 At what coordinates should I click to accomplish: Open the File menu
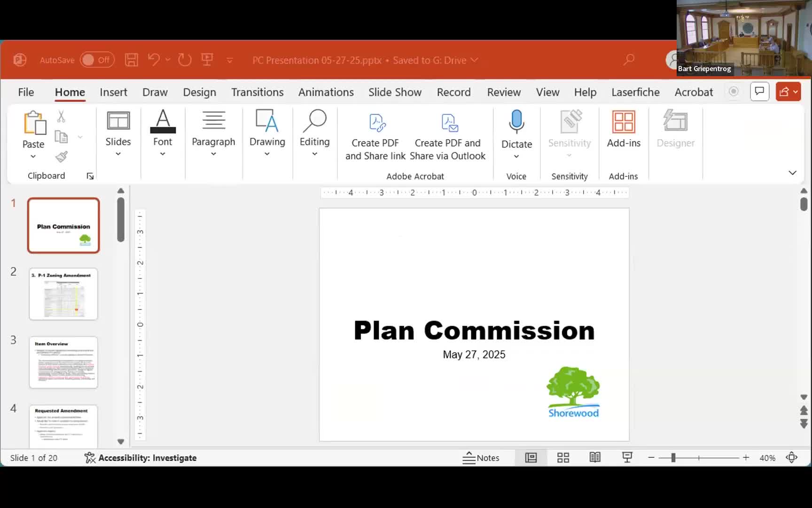pyautogui.click(x=26, y=92)
